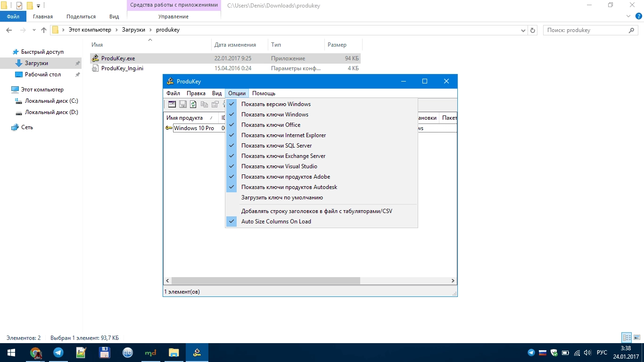Viewport: 644px width, 362px height.
Task: Uncheck Показать версию Windows option
Action: point(322,104)
